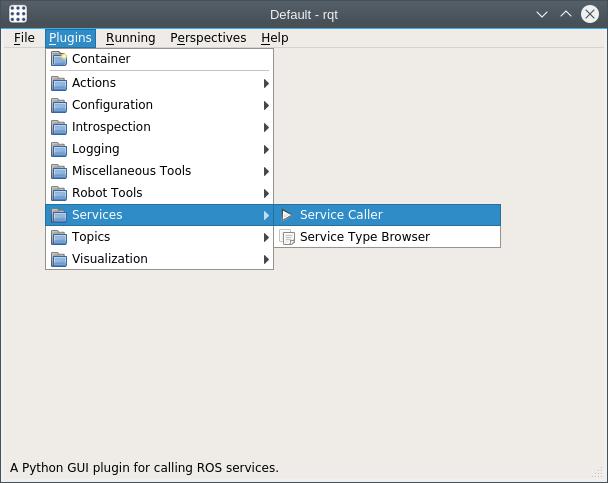The width and height of the screenshot is (608, 483).
Task: Click the Topics folder icon
Action: (x=59, y=237)
